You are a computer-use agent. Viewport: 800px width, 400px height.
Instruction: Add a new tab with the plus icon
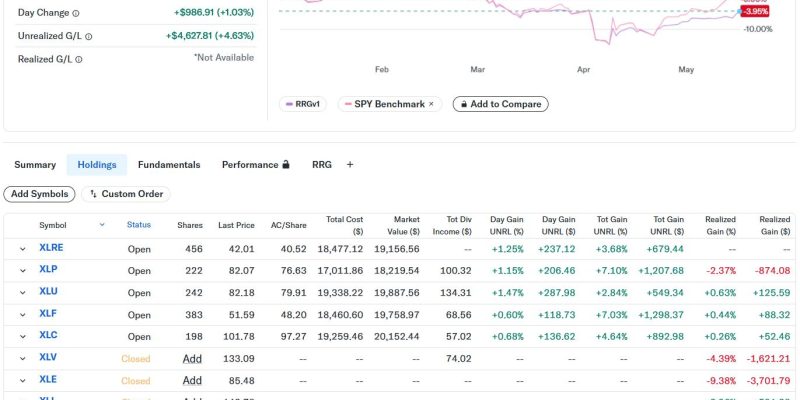[350, 165]
